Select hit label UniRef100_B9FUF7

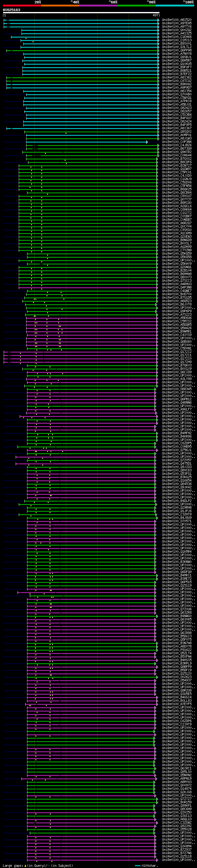coord(177,67)
